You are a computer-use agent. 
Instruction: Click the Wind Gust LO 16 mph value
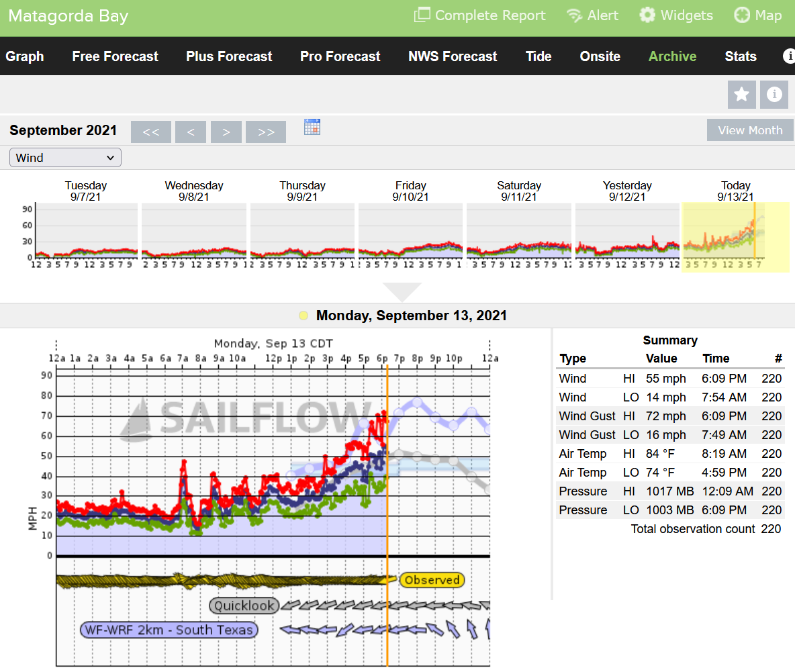tap(665, 435)
